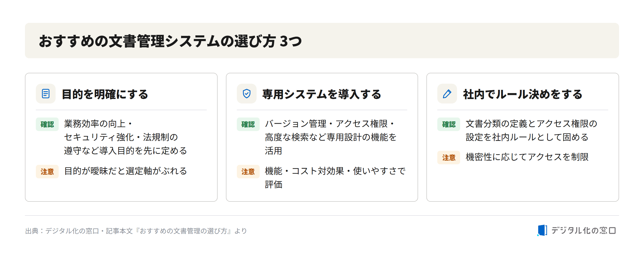This screenshot has width=644, height=261.
Task: Click the heading 目的を明確にする
Action: 105,94
